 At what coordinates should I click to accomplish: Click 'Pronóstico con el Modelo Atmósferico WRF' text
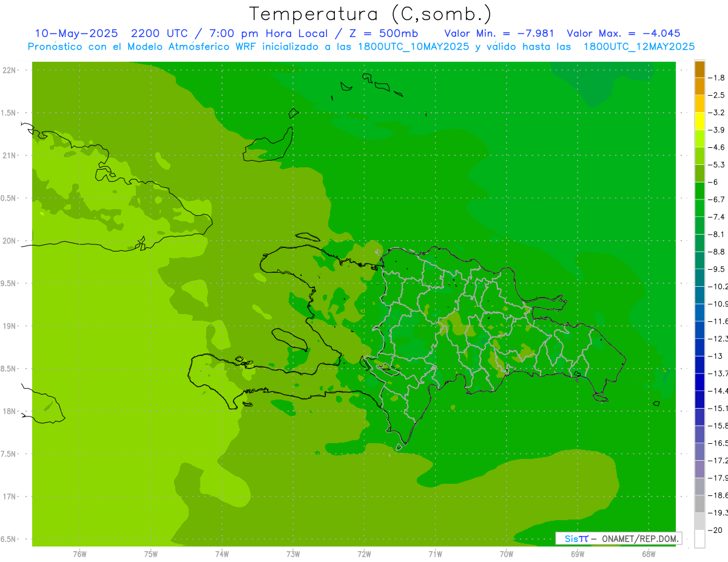tap(143, 47)
